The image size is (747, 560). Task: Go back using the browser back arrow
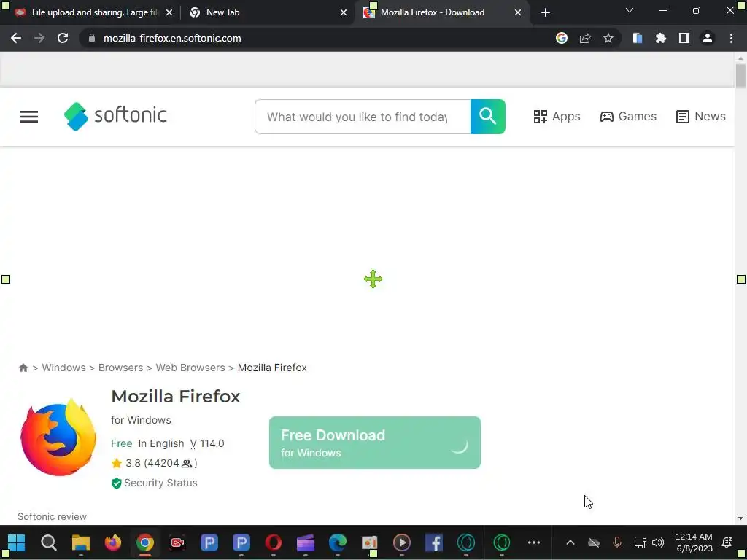coord(16,38)
